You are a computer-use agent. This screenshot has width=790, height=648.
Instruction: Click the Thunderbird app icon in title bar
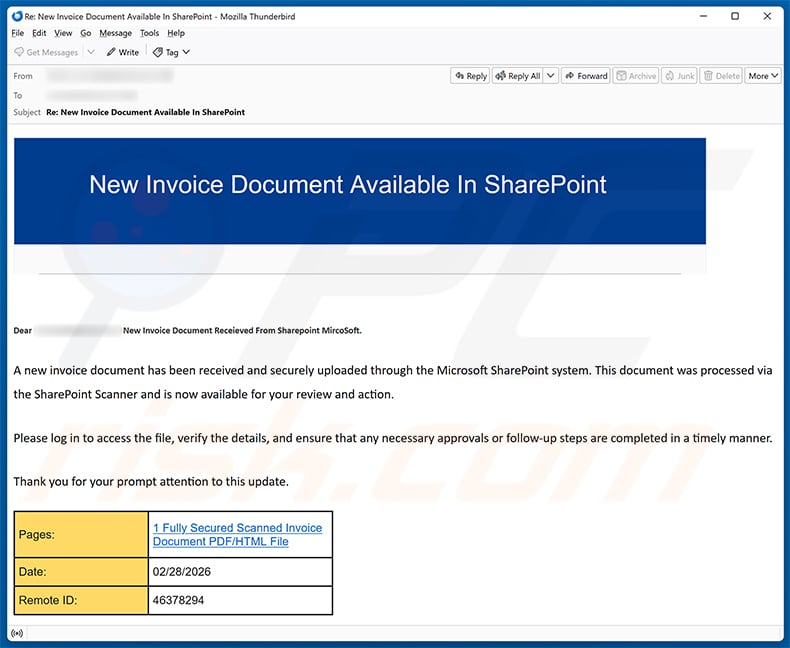coord(17,16)
